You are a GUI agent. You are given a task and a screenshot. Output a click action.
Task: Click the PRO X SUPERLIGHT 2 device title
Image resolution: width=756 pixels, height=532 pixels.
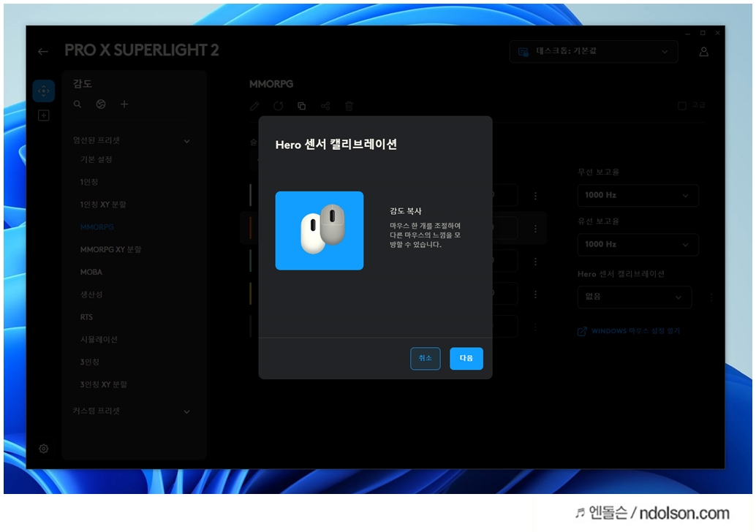(x=141, y=50)
